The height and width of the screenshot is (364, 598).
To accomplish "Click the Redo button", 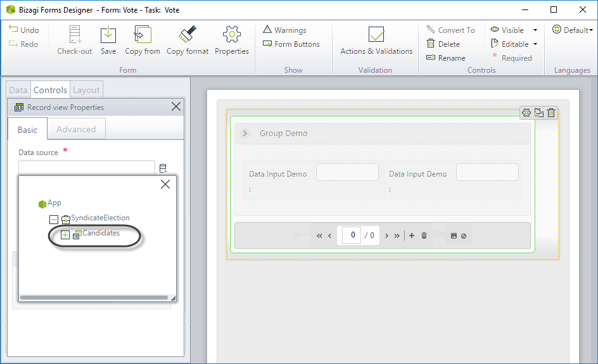I will coord(23,44).
